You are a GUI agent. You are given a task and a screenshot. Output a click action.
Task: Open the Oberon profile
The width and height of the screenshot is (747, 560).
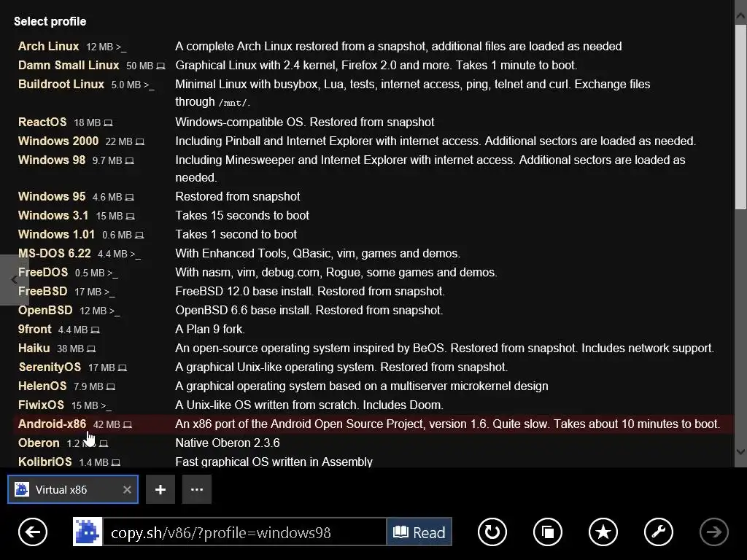coord(39,443)
